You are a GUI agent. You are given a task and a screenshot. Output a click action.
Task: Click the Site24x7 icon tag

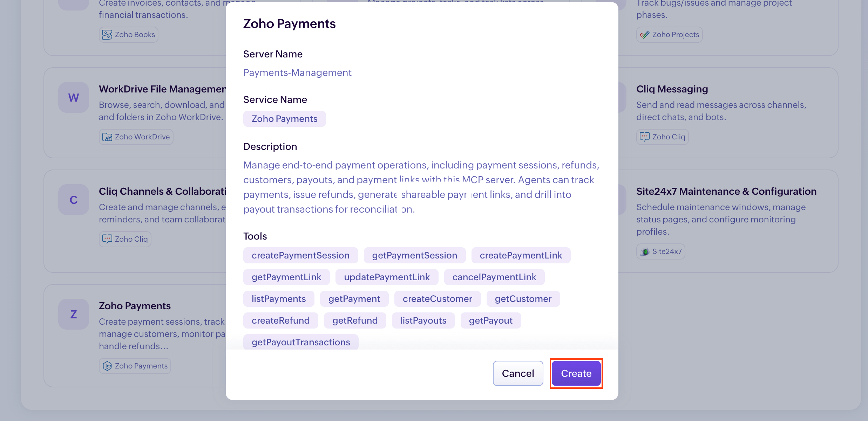[644, 251]
